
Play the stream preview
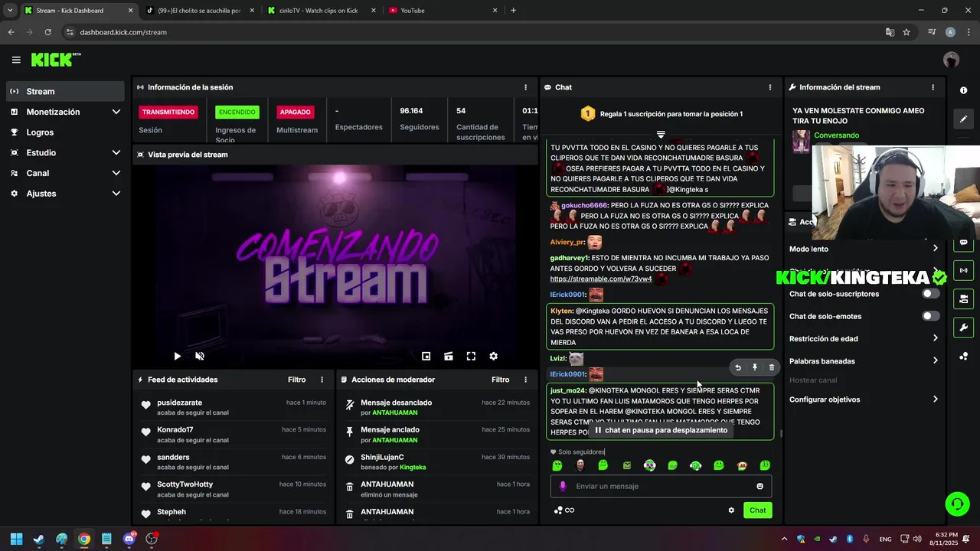pyautogui.click(x=177, y=356)
